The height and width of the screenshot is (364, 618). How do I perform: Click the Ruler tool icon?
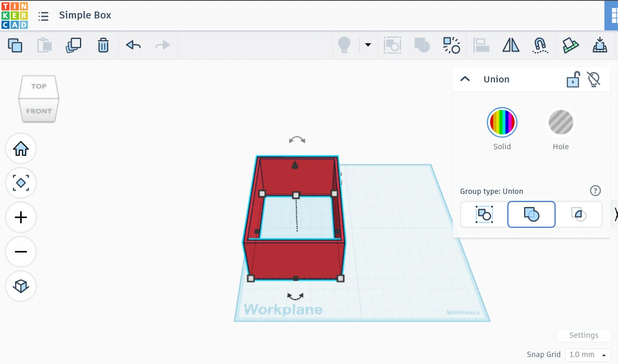(x=570, y=45)
